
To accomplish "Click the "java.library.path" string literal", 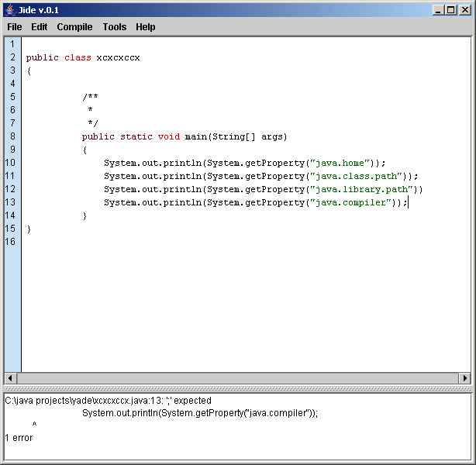I will click(x=364, y=189).
